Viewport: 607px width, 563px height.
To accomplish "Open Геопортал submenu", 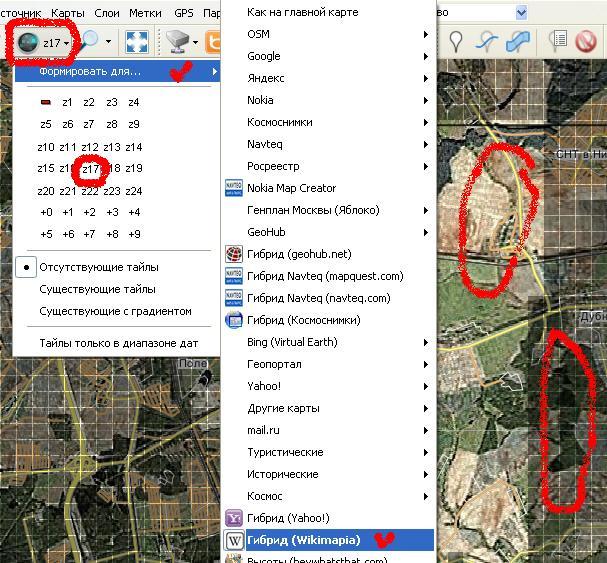I will click(x=329, y=364).
